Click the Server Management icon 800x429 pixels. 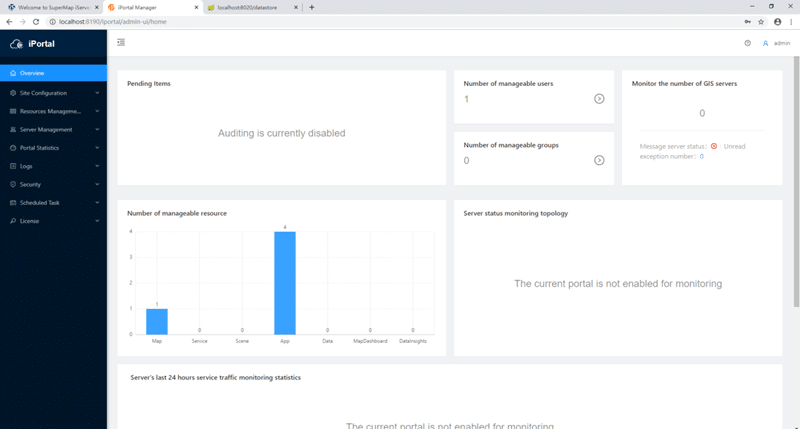point(13,130)
